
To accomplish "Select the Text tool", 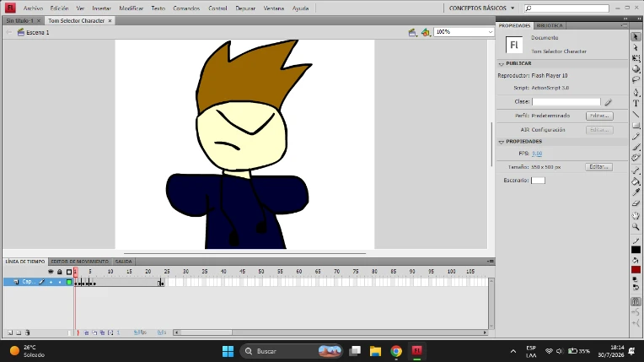I will [x=636, y=103].
